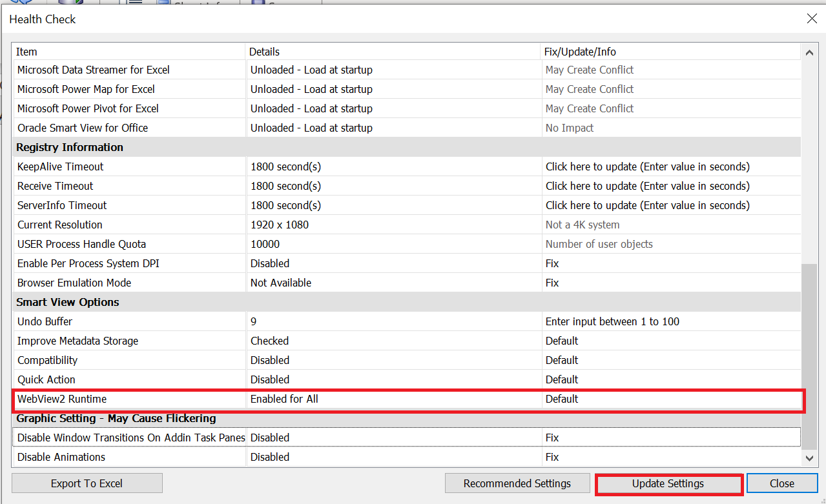Click Fix for Disable Animations
The width and height of the screenshot is (826, 504).
552,457
